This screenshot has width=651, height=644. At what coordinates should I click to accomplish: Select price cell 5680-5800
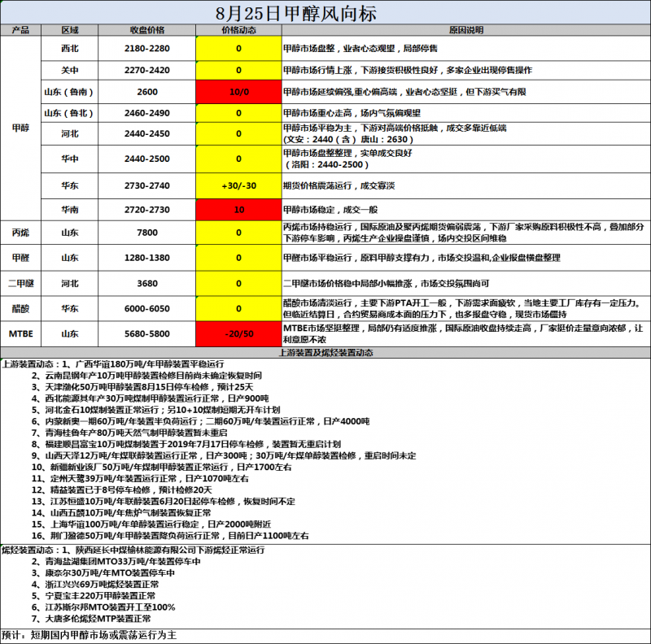tap(147, 333)
